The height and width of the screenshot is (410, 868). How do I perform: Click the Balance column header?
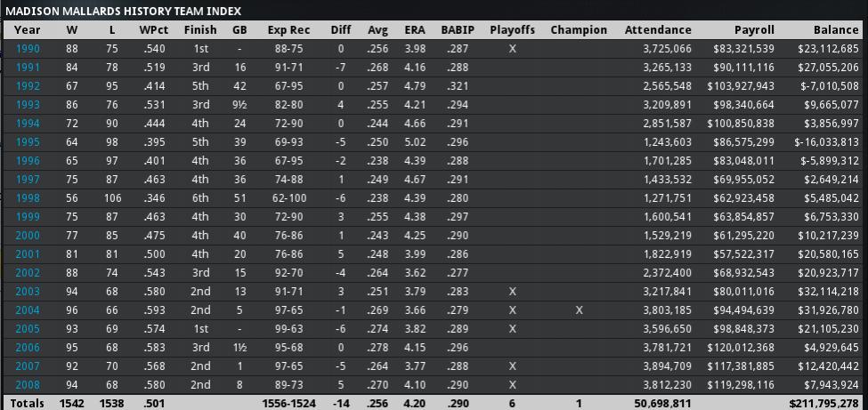pyautogui.click(x=836, y=29)
